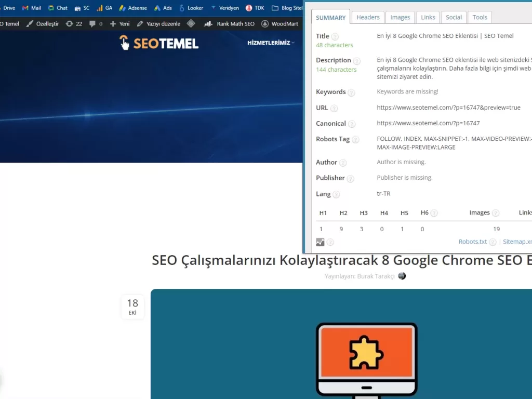Click the diamond icon in admin bar

(191, 23)
